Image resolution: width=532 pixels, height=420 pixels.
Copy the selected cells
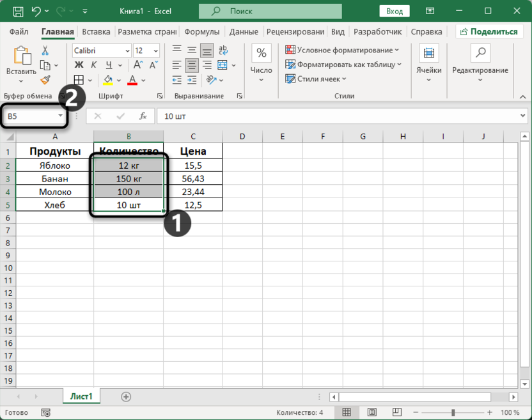point(45,65)
